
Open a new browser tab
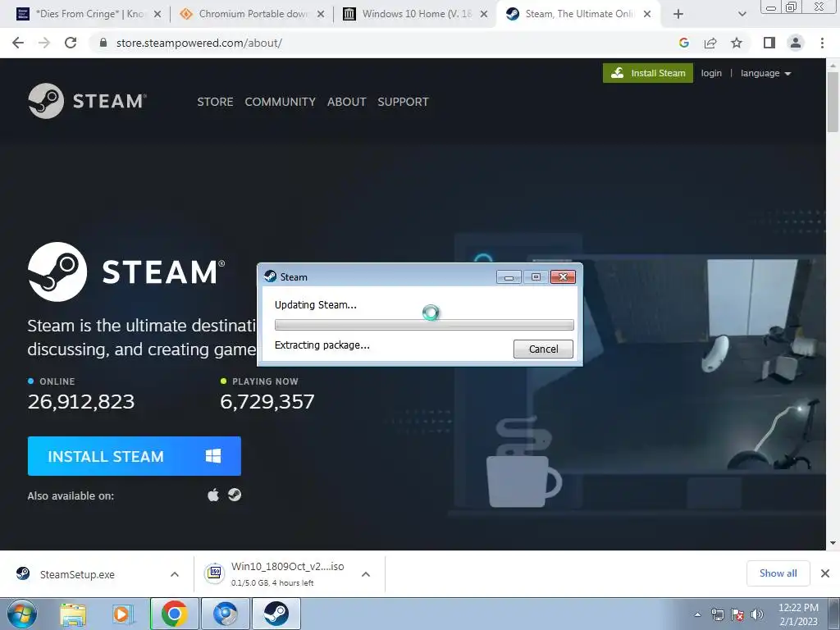(x=678, y=15)
